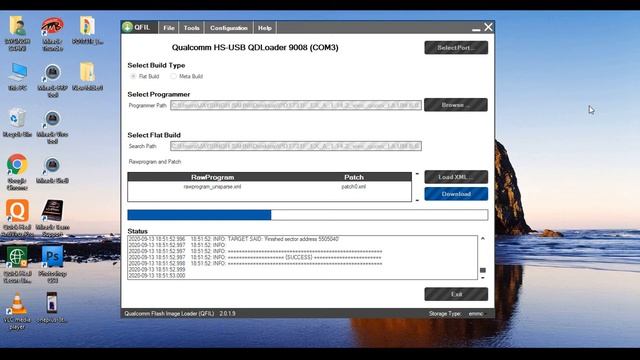Open the Miracle Thunder desktop icon
640x360 pixels.
point(52,33)
